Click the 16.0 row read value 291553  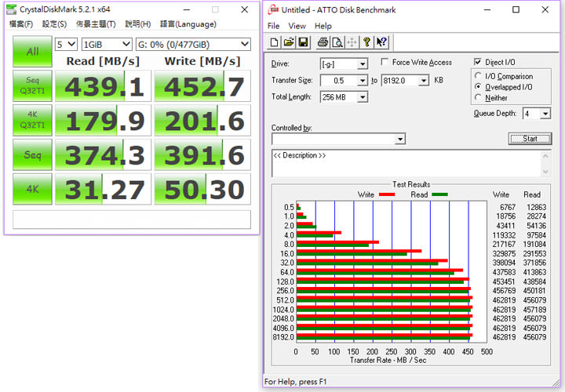(534, 254)
